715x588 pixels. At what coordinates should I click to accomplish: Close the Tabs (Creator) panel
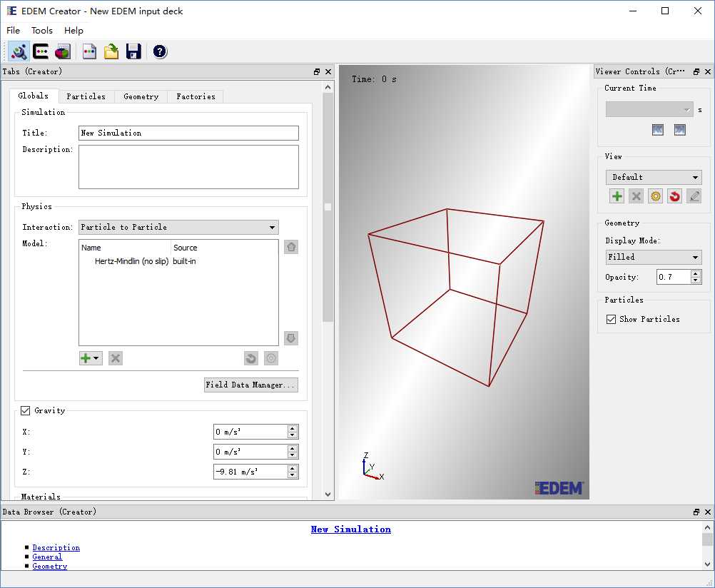coord(328,71)
